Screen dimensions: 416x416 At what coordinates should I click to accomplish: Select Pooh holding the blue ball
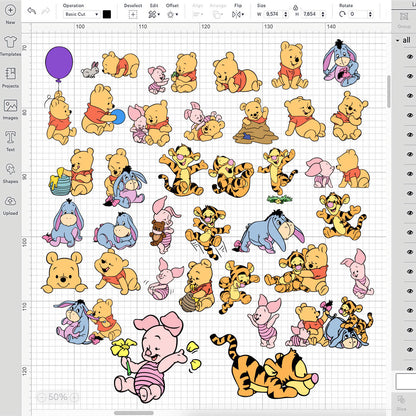coord(103,110)
